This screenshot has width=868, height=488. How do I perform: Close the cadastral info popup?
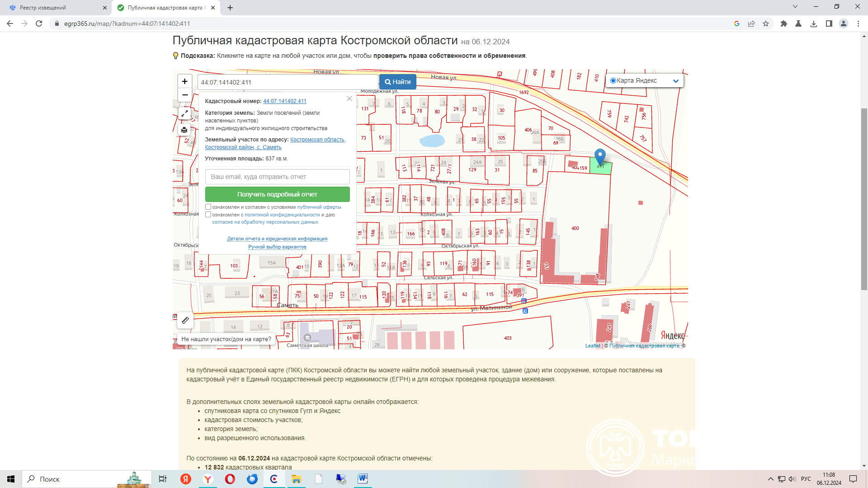(x=349, y=99)
